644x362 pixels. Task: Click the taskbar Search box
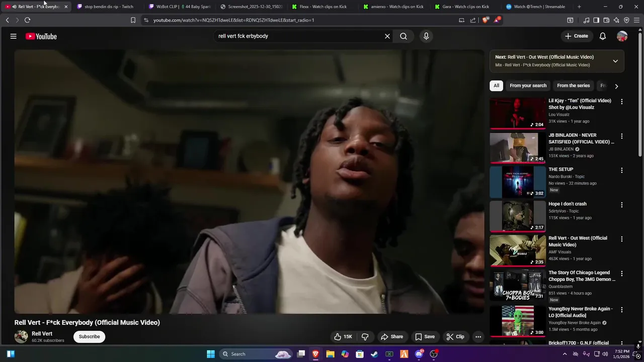pos(257,354)
